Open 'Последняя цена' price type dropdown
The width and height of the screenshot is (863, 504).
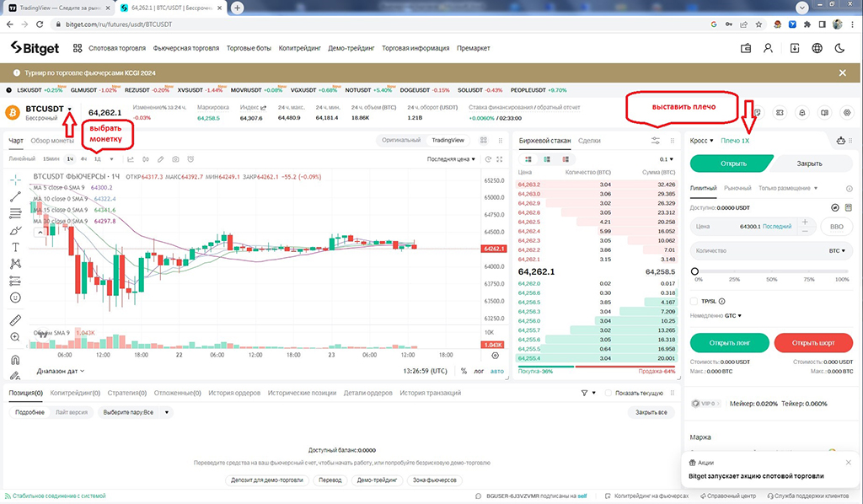pos(452,159)
